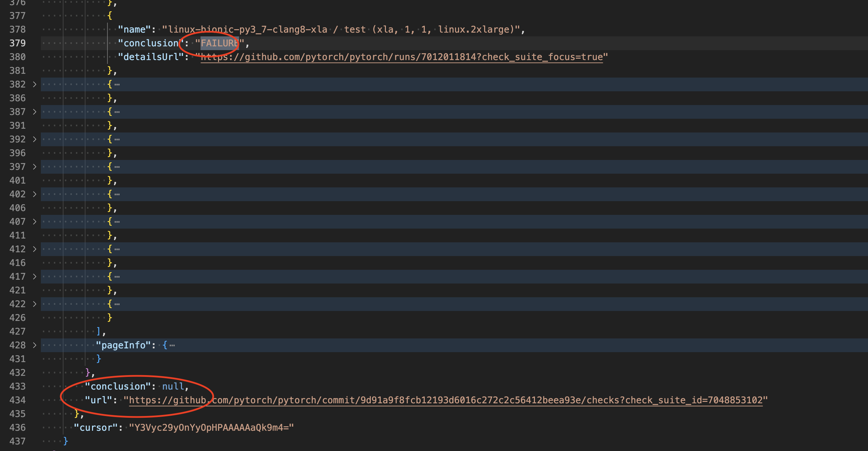Click the ellipsis after pageInfo brace
The width and height of the screenshot is (868, 451).
coord(172,345)
